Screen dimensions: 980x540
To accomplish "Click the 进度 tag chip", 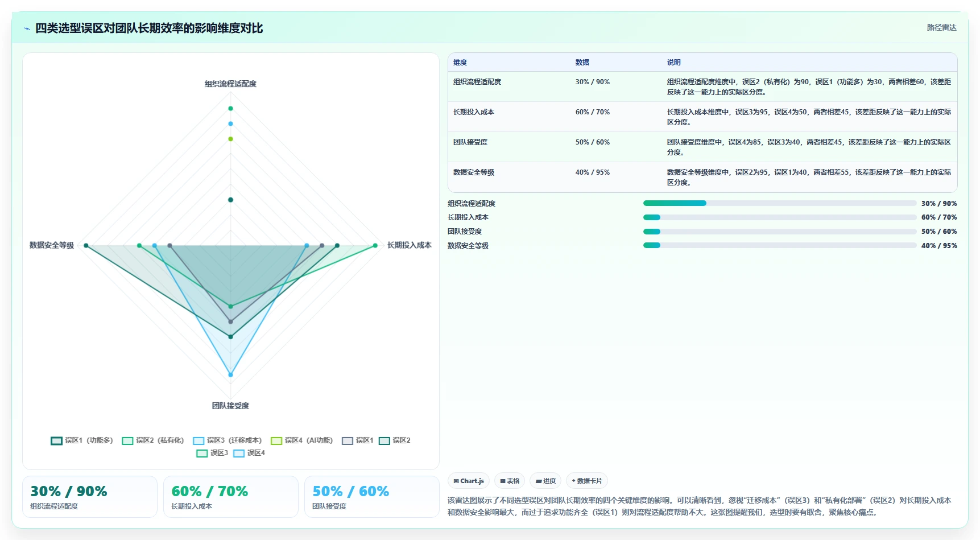I will coord(545,481).
